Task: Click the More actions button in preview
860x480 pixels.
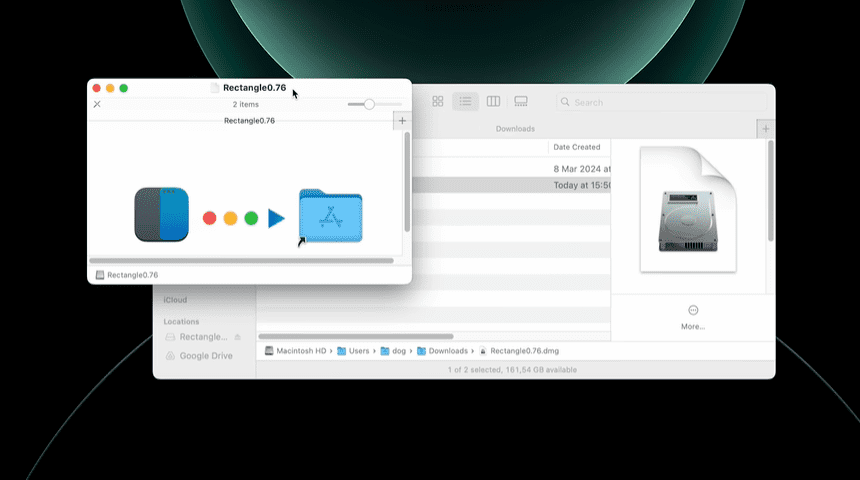Action: [x=693, y=311]
